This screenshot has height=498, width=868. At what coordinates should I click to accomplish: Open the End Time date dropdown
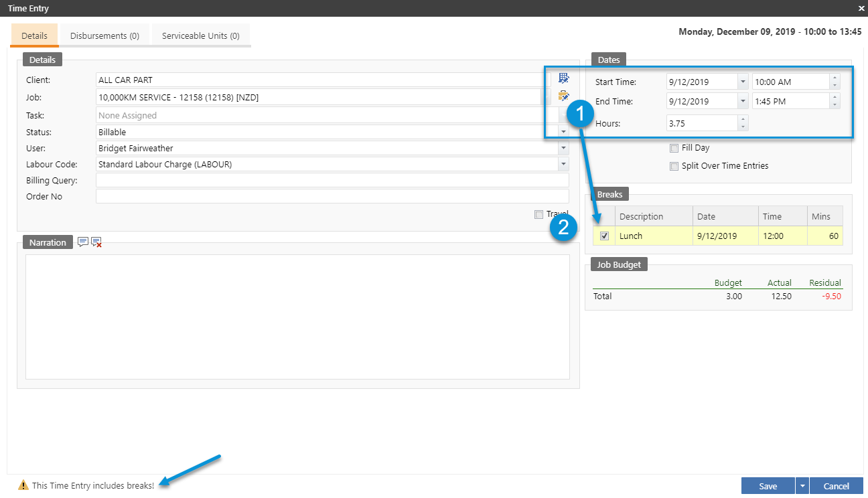[x=742, y=101]
